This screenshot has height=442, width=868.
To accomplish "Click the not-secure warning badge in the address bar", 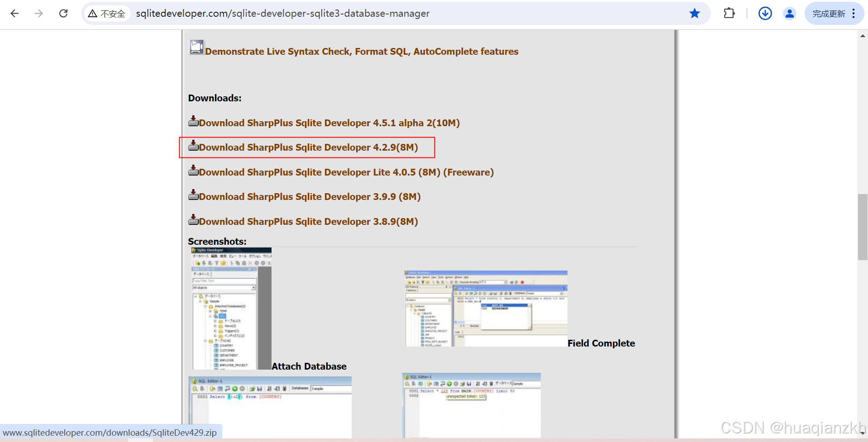I will click(107, 14).
